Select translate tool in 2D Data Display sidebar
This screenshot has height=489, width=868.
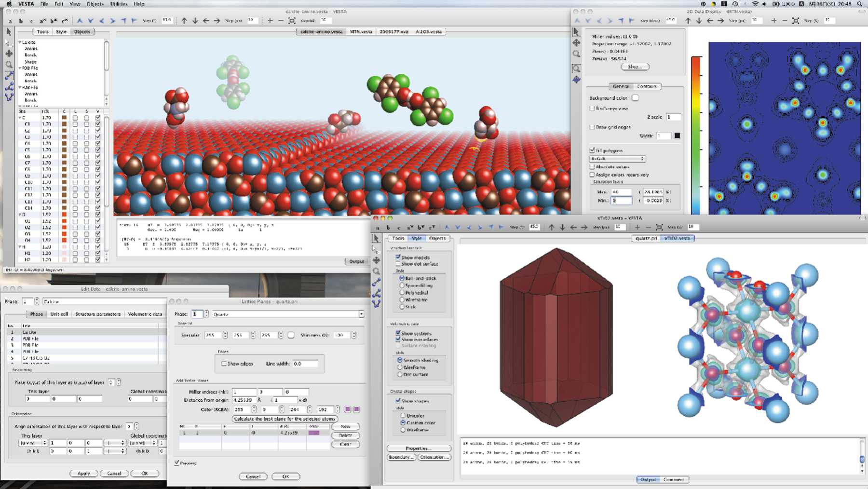pos(576,43)
